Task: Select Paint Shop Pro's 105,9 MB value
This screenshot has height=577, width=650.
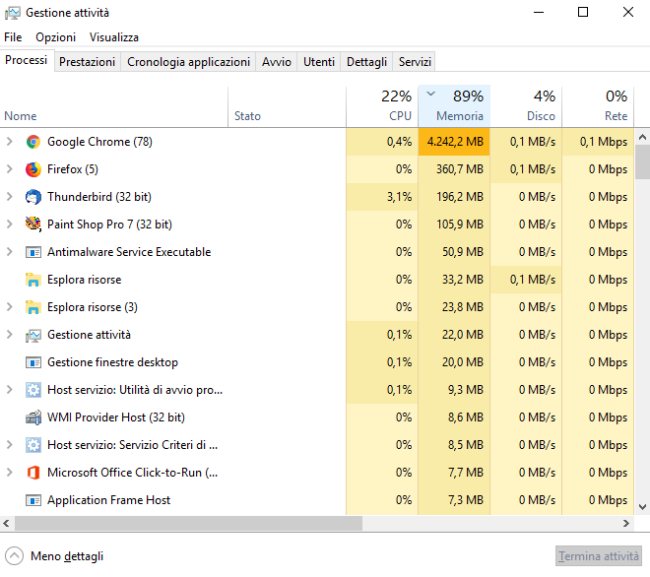Action: (460, 224)
